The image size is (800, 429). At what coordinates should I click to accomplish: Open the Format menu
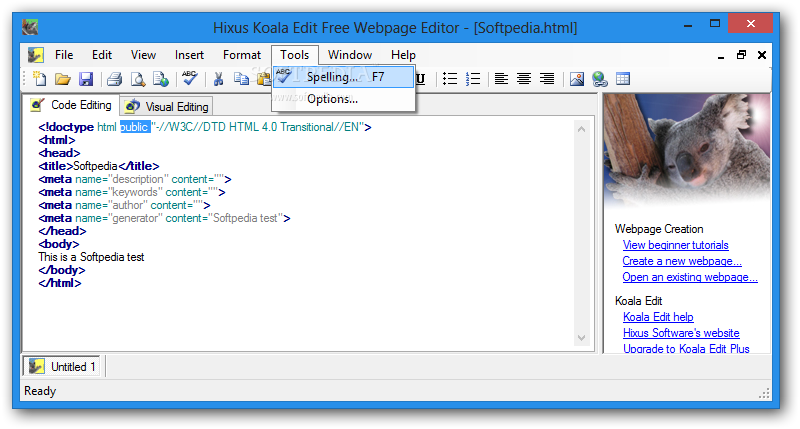(241, 55)
